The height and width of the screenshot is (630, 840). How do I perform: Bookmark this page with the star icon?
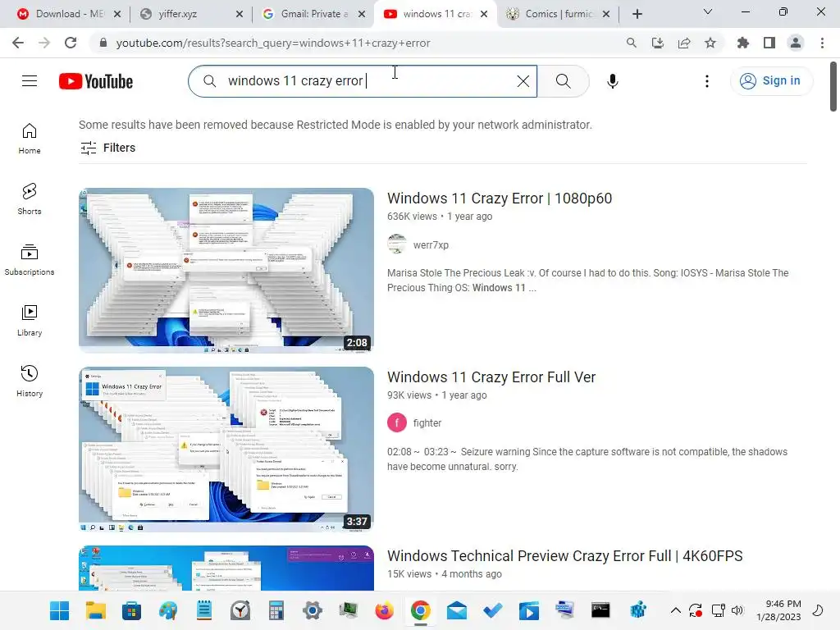click(710, 43)
